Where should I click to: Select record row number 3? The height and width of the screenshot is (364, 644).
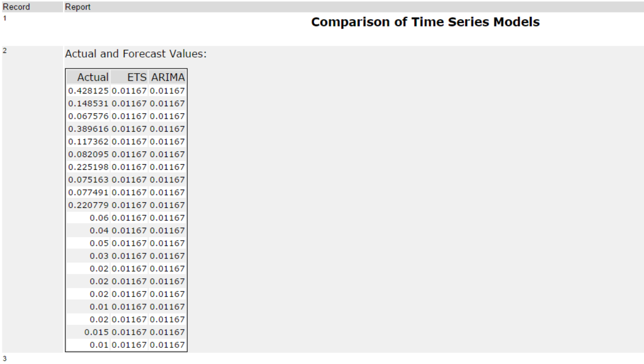(x=5, y=358)
